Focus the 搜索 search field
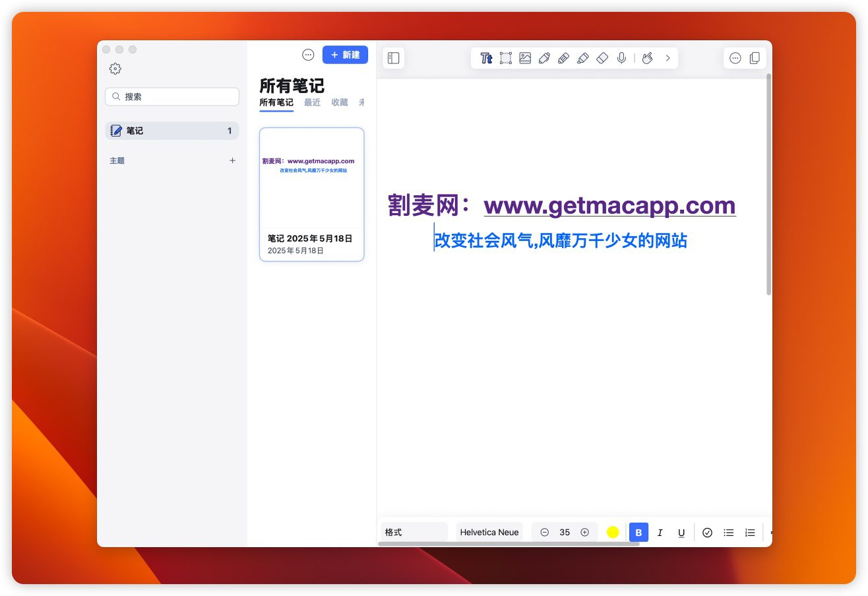The height and width of the screenshot is (596, 868). [x=172, y=96]
